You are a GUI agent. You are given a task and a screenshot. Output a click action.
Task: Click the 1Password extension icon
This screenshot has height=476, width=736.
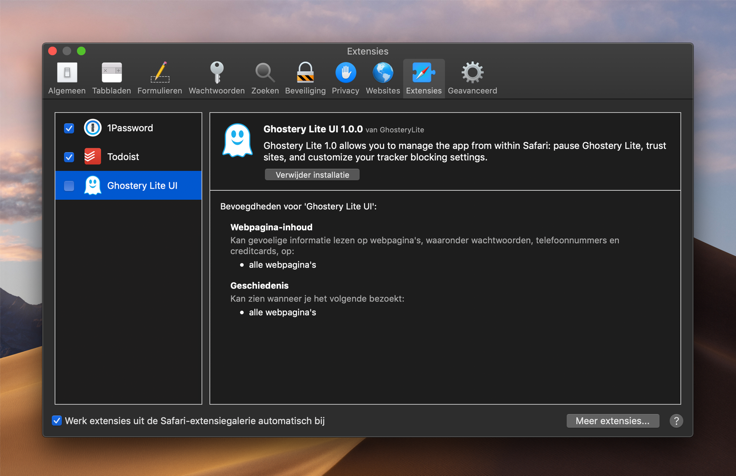tap(92, 128)
